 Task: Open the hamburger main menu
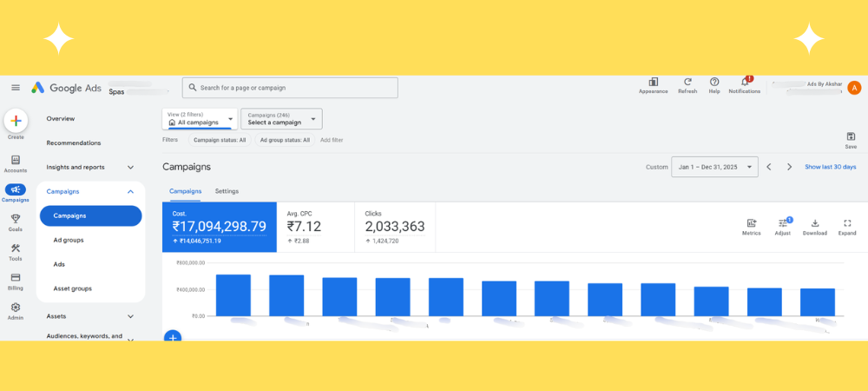pos(16,88)
